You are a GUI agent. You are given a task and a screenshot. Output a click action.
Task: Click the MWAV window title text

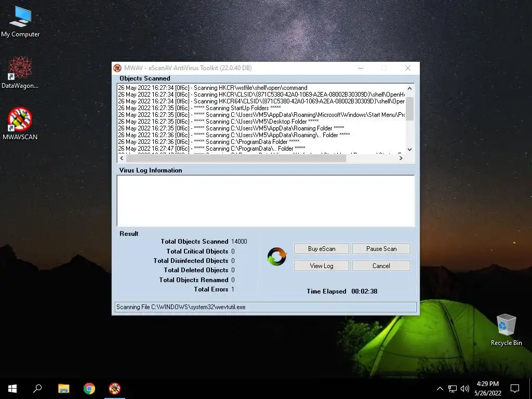point(188,68)
